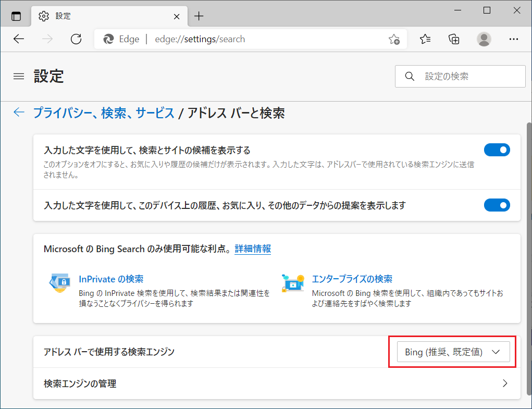Select the 設定 browser tab

109,16
